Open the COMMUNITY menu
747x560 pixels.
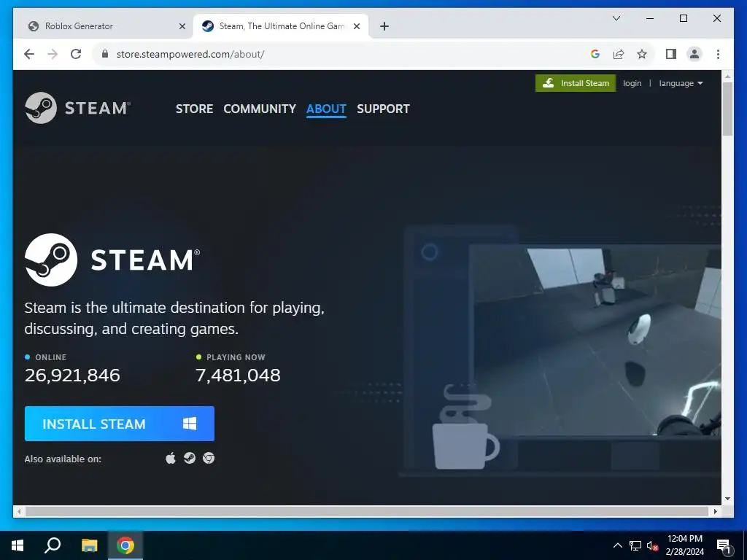point(260,109)
